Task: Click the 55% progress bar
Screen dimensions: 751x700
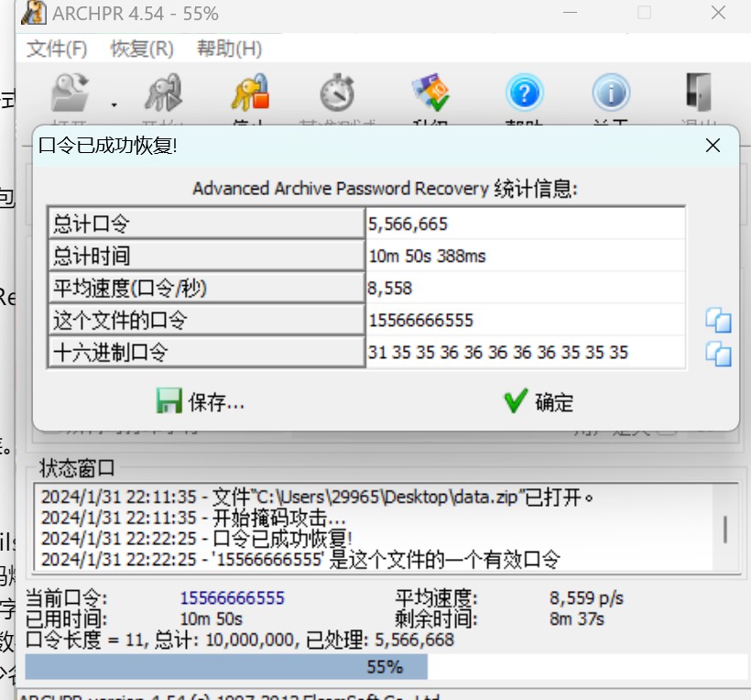Action: (386, 666)
